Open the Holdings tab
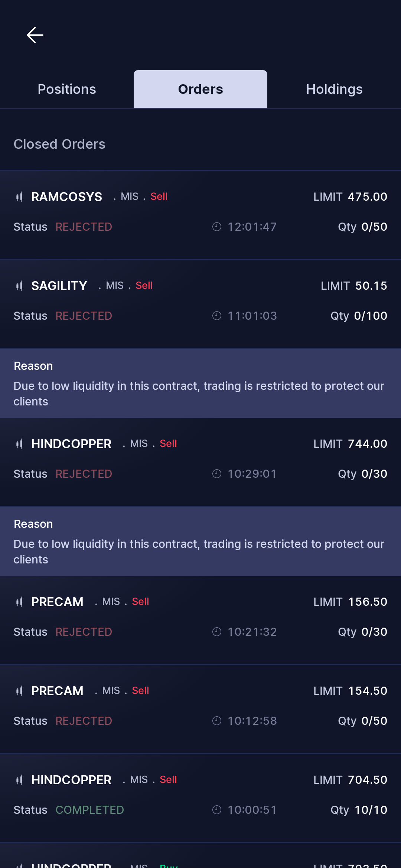 (334, 89)
